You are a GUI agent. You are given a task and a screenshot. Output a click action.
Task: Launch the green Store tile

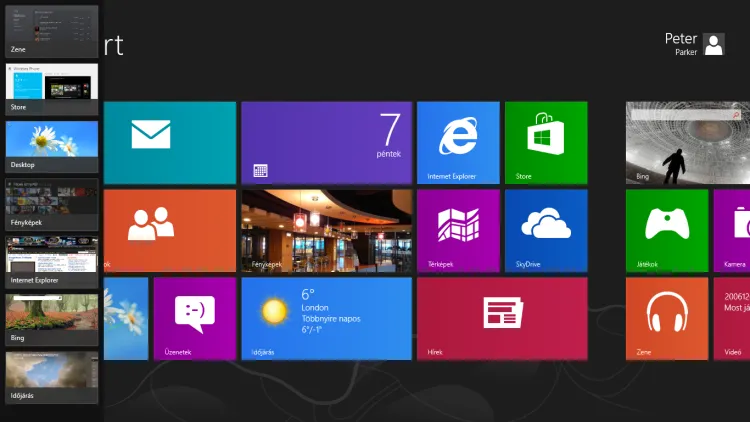(545, 143)
